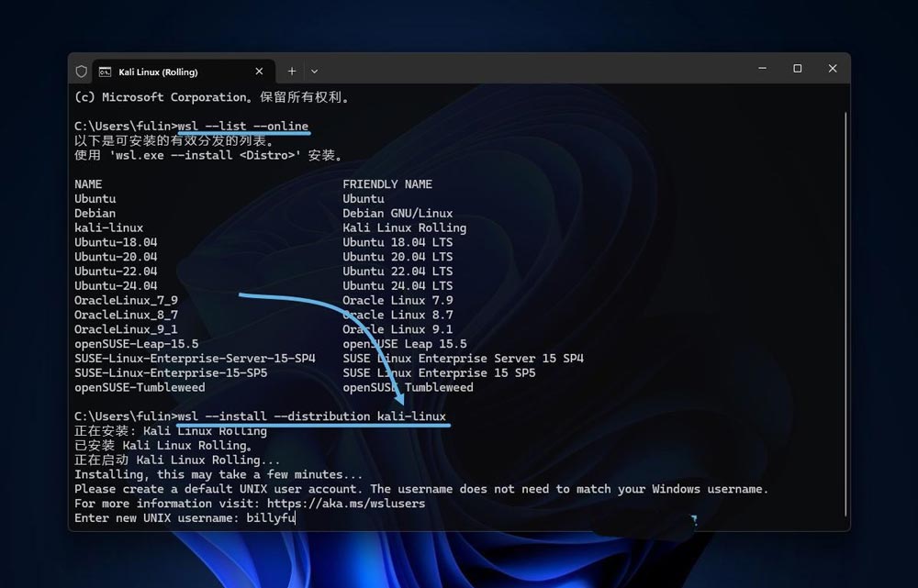Click 'Debian GNU/Linux' friendly name entry
This screenshot has height=588, width=918.
click(397, 213)
